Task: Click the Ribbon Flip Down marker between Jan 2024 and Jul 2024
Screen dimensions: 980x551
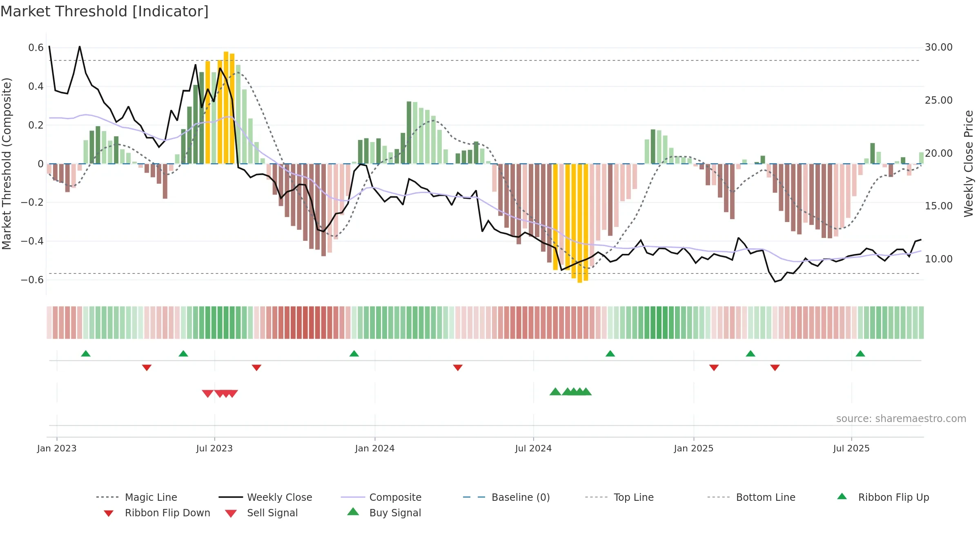Action: click(458, 368)
